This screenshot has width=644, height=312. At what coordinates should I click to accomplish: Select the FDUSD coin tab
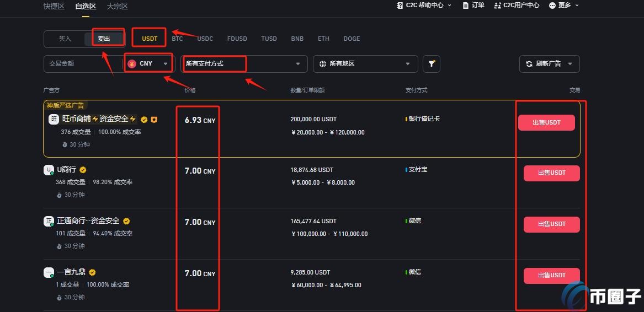237,39
